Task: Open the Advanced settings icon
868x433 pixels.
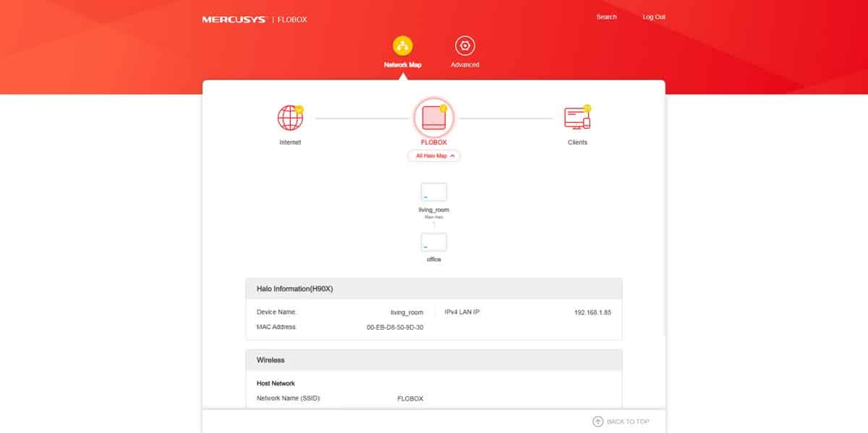Action: tap(465, 46)
